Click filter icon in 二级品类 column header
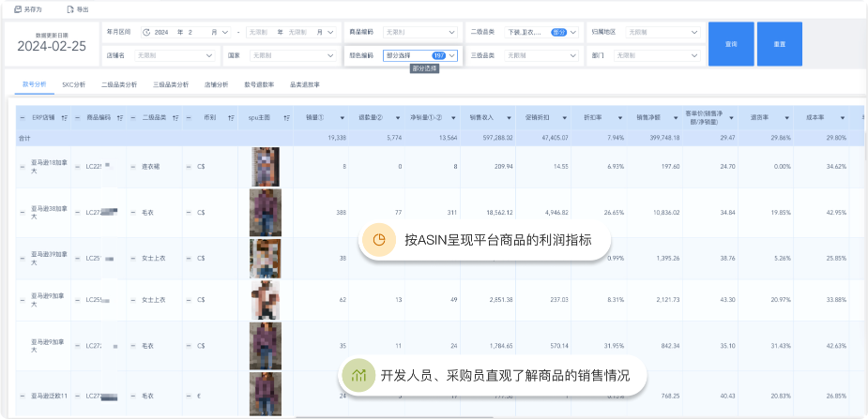Image resolution: width=868 pixels, height=419 pixels. tap(175, 118)
